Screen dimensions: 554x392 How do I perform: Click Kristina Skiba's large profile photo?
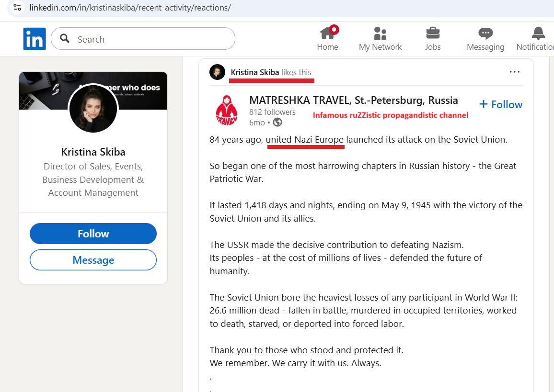93,109
